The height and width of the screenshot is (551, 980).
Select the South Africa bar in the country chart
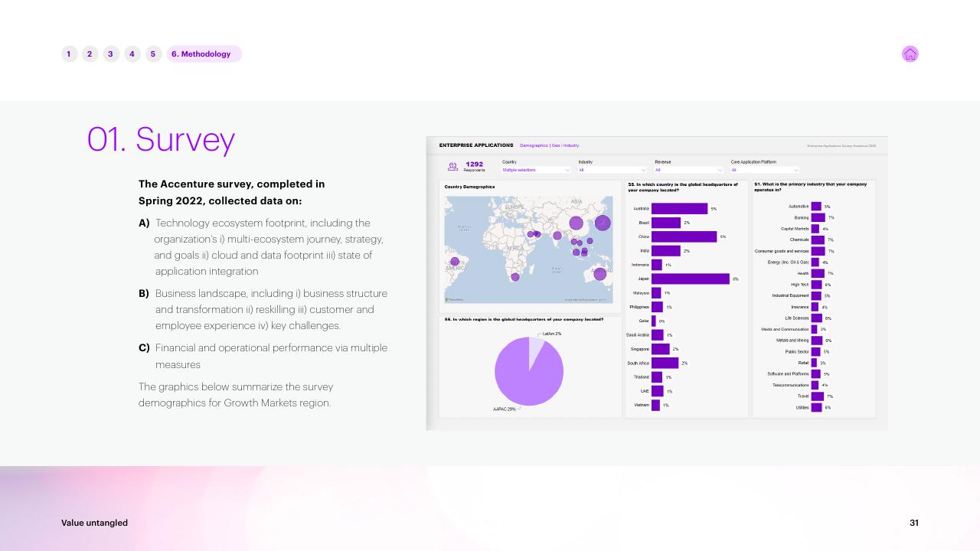(x=665, y=363)
